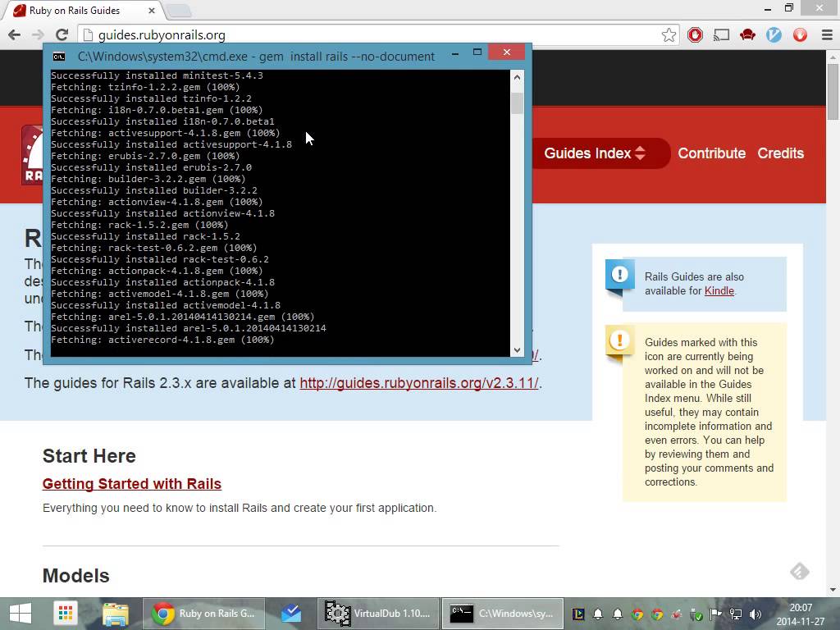The height and width of the screenshot is (630, 840).
Task: Open the blue V extension icon
Action: tap(774, 35)
